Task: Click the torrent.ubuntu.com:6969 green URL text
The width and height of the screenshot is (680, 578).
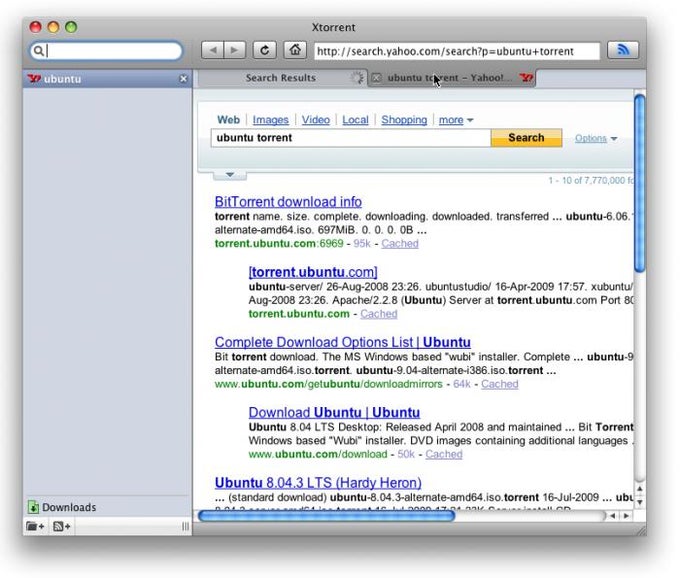Action: click(x=279, y=244)
